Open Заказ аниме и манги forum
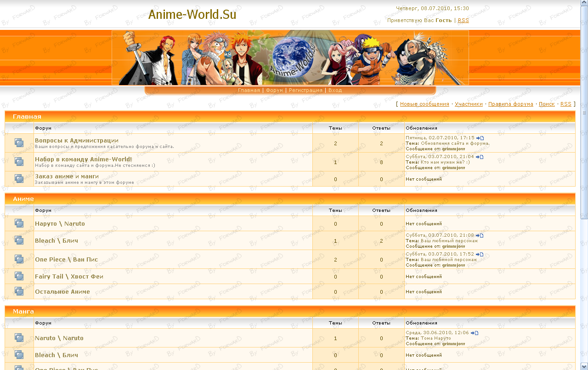Image resolution: width=588 pixels, height=370 pixels. [x=67, y=176]
